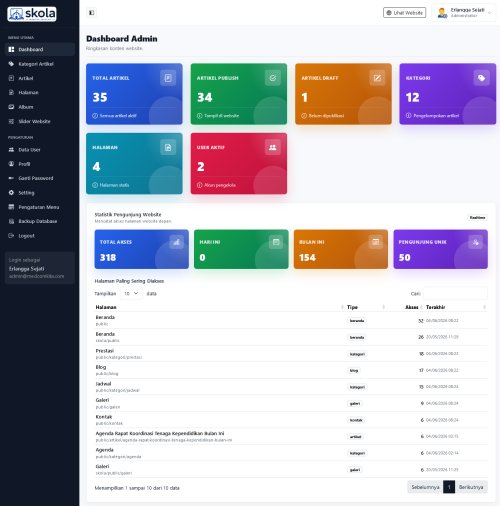
Task: Click the Album images icon
Action: point(11,107)
